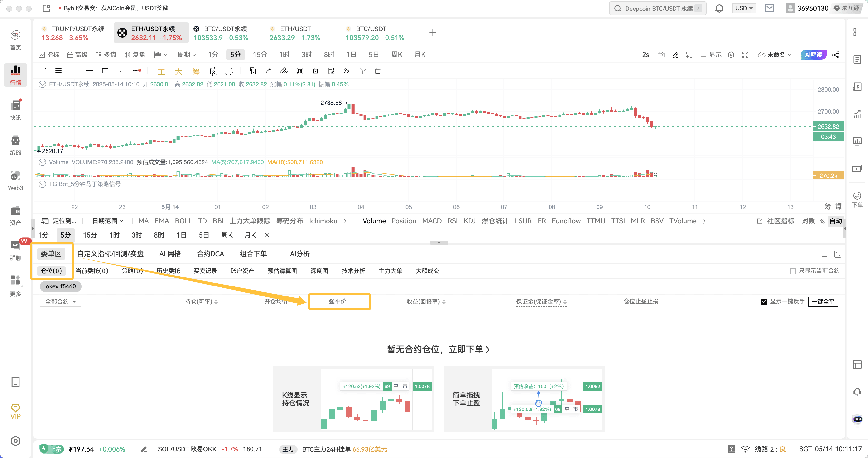The width and height of the screenshot is (868, 458).
Task: Expand the 日期范围 date range dropdown
Action: point(108,221)
